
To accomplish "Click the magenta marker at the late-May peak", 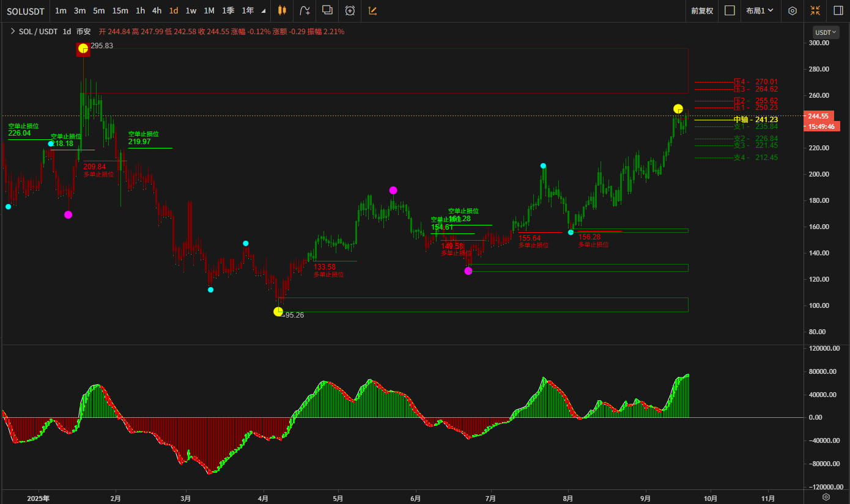I will (393, 190).
